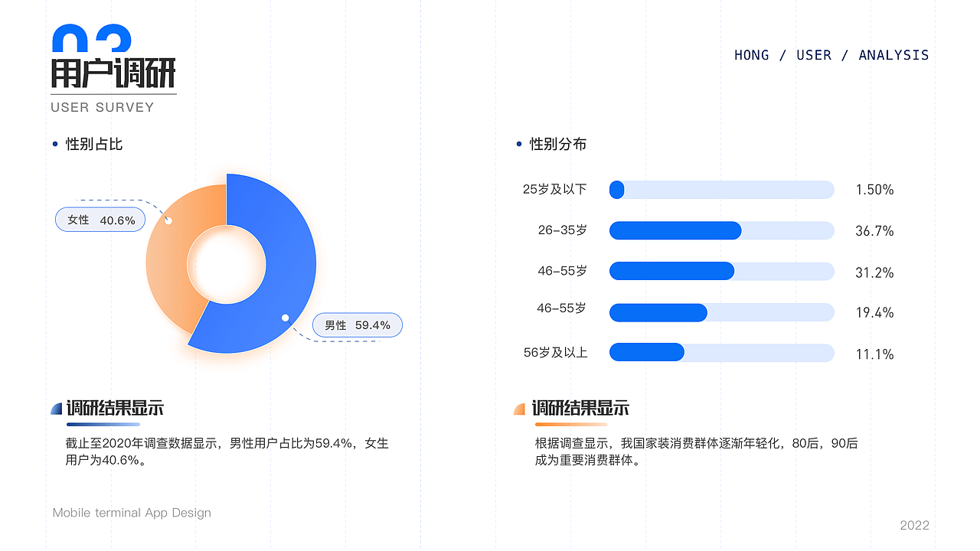Click the Mobile terminal App Design footer link

click(x=131, y=513)
